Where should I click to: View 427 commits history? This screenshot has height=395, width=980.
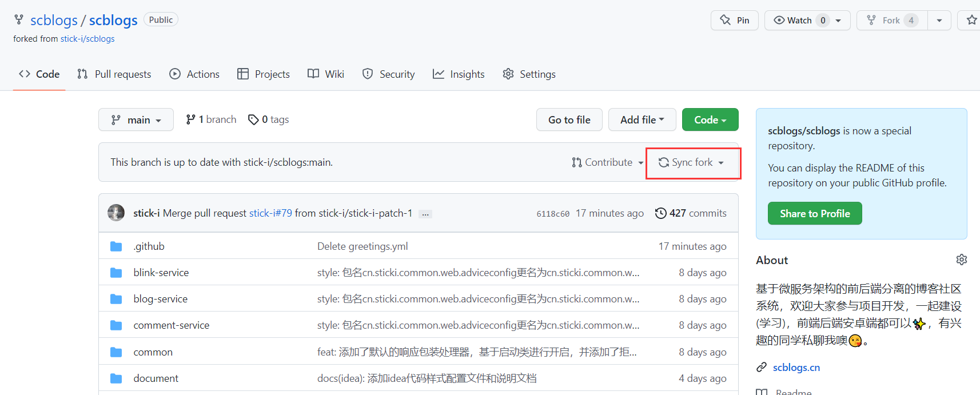click(x=691, y=213)
